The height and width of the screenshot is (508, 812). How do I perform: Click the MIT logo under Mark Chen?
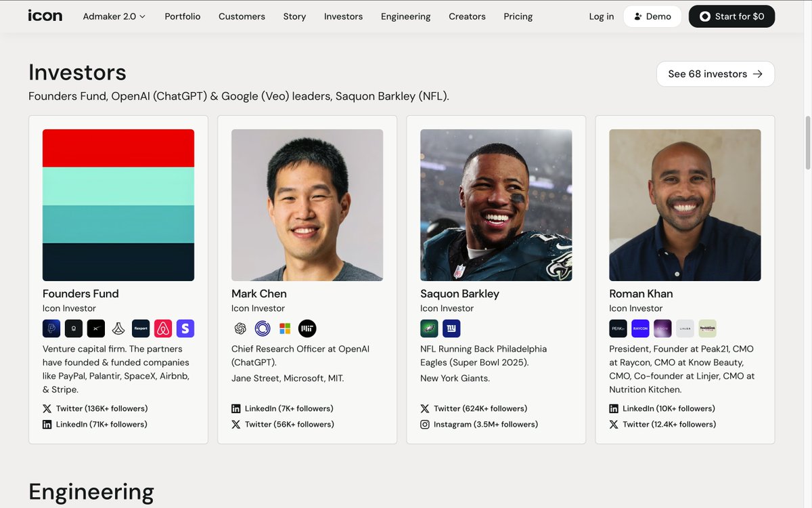307,329
